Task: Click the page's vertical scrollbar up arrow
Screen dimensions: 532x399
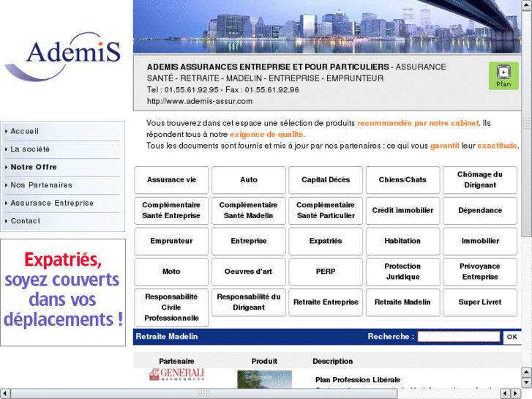Action: (527, 5)
